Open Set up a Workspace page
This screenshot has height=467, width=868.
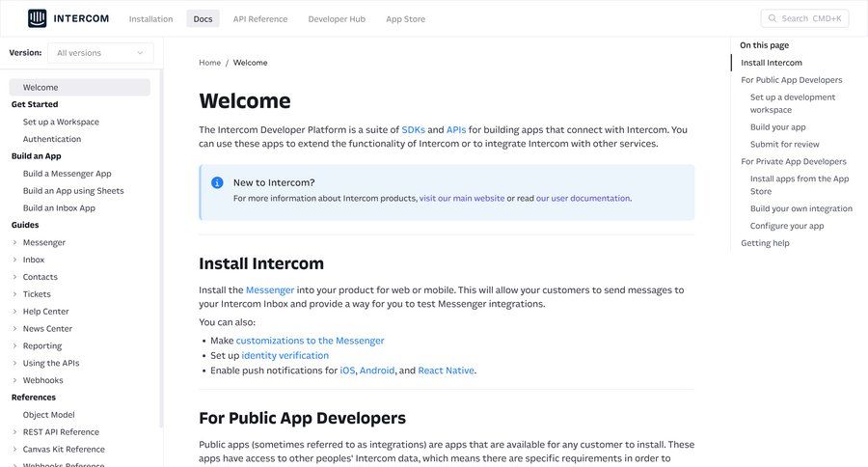tap(61, 122)
